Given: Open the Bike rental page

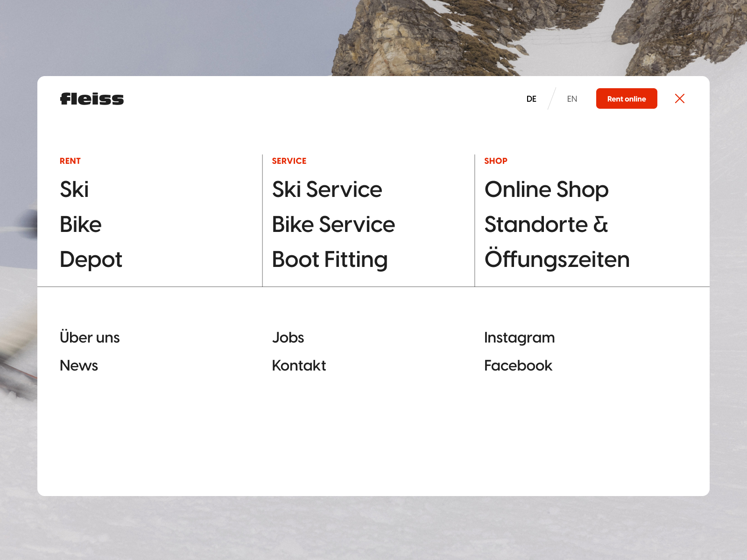Looking at the screenshot, I should pos(80,224).
